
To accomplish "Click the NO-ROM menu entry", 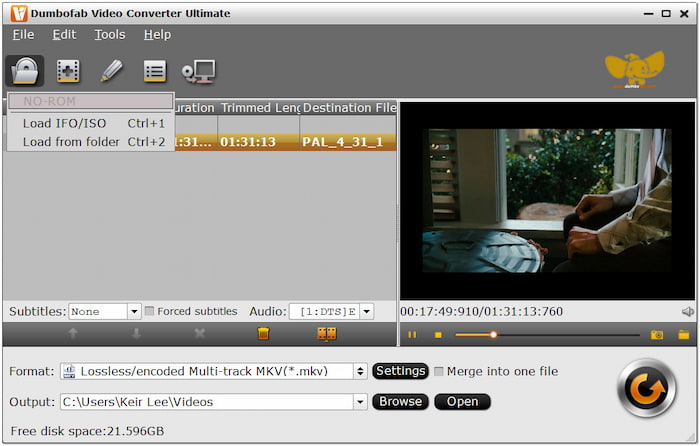I will (x=91, y=101).
